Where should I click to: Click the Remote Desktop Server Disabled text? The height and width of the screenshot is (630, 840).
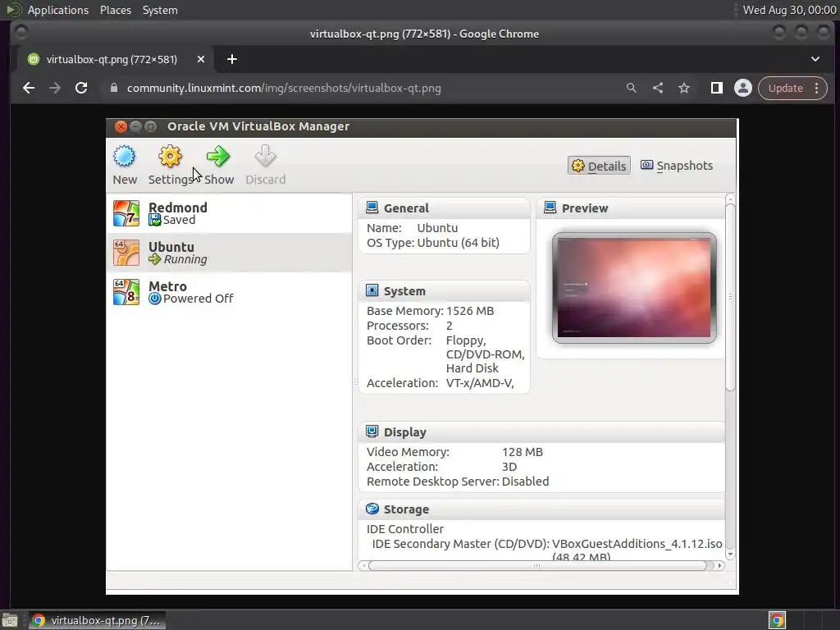point(525,481)
